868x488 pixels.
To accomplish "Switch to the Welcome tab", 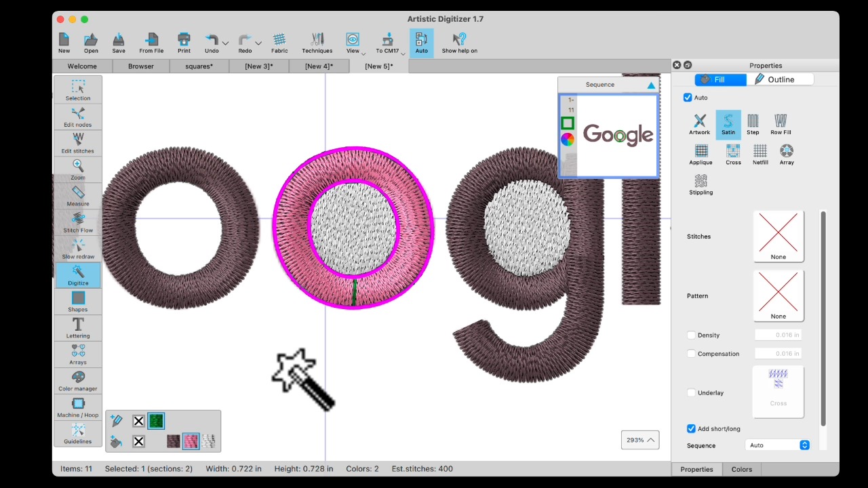I will click(82, 66).
